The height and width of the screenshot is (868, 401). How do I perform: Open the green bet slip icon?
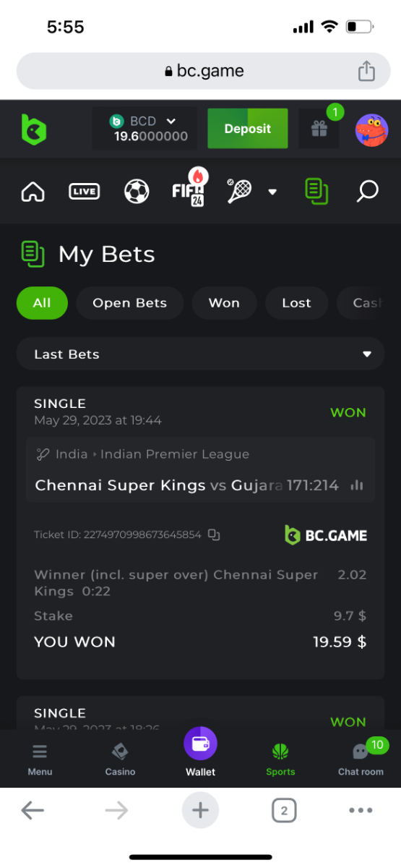[316, 192]
